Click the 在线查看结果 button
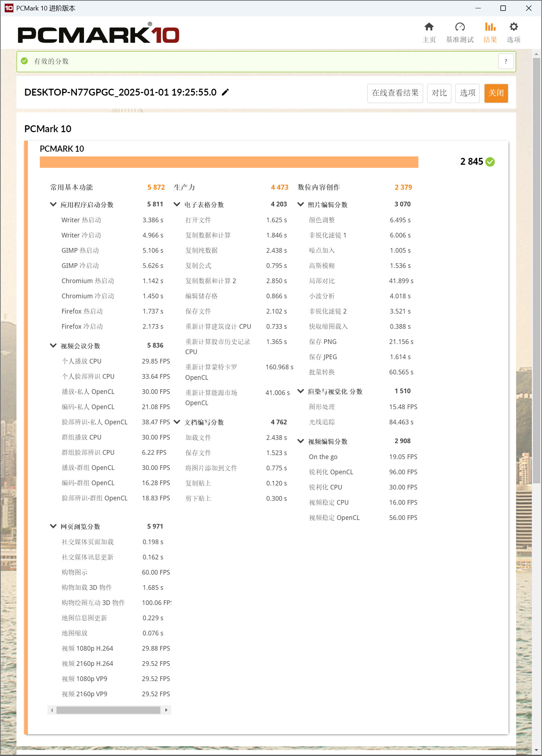542x756 pixels. (x=395, y=93)
